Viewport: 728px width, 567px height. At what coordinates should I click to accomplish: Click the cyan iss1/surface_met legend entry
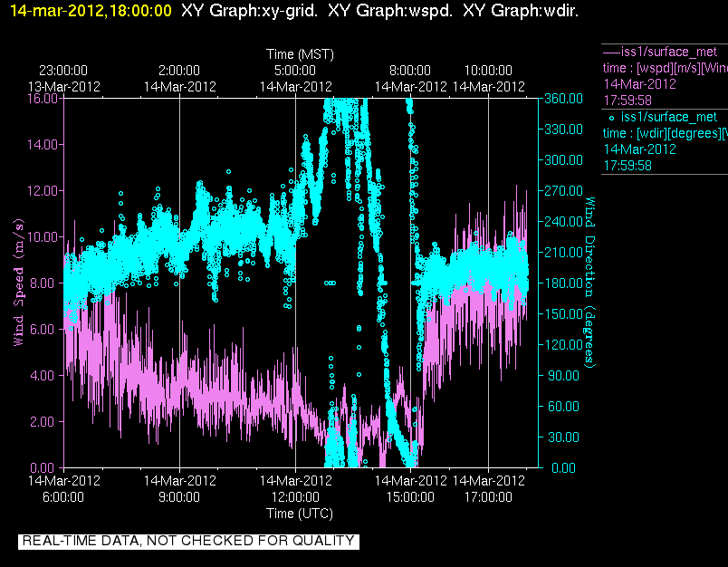[x=668, y=117]
